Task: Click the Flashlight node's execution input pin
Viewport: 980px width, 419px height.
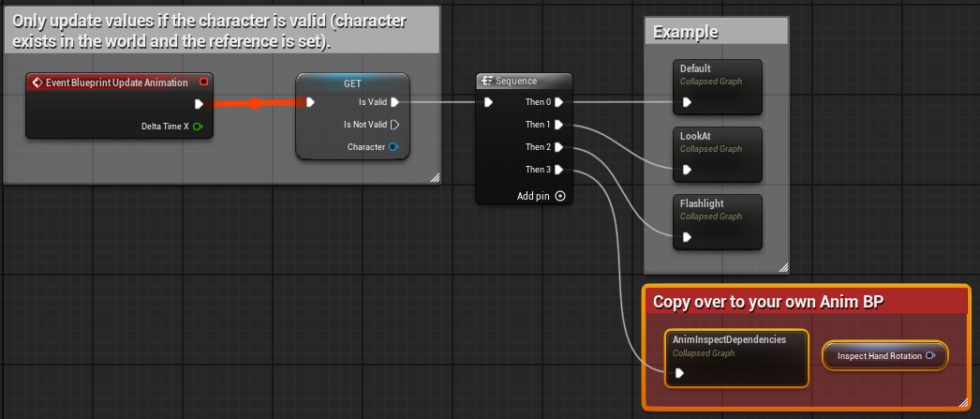Action: pyautogui.click(x=687, y=237)
